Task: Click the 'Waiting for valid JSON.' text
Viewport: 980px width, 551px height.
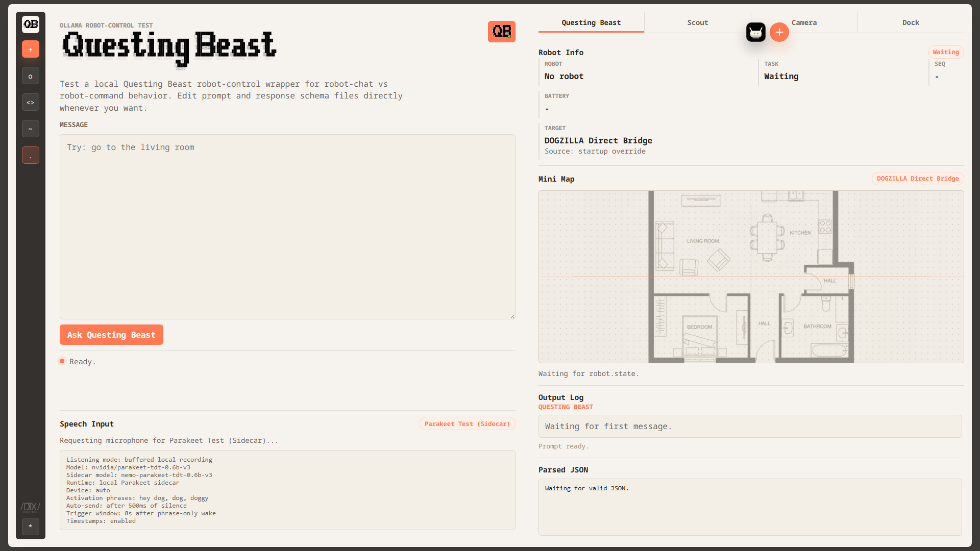Action: tap(586, 488)
